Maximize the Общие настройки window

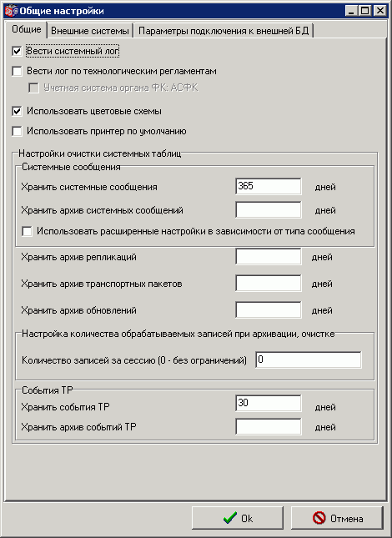coord(365,11)
